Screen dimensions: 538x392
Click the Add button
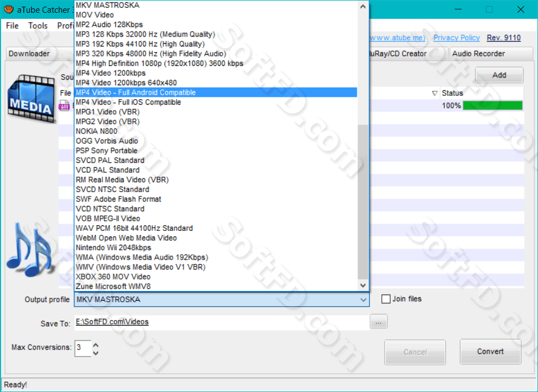click(499, 75)
